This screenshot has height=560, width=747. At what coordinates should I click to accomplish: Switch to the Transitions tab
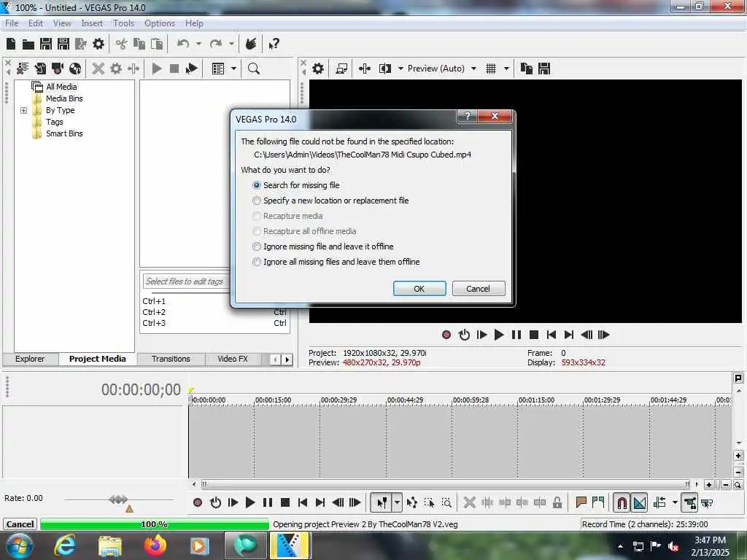coord(171,359)
